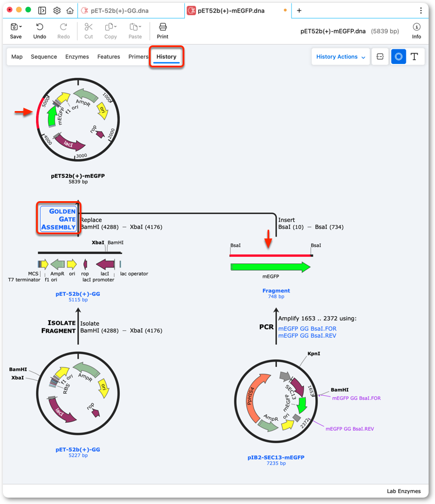Expand the Copy options arrow
The image size is (435, 504).
coord(115,27)
